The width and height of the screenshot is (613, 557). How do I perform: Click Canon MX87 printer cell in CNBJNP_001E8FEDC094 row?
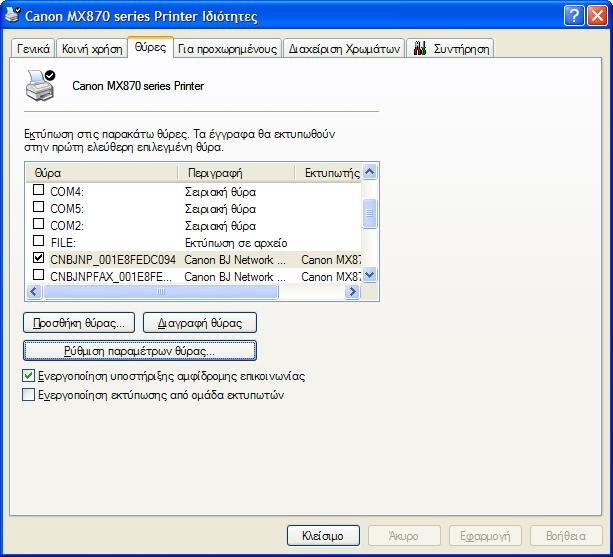[x=331, y=260]
